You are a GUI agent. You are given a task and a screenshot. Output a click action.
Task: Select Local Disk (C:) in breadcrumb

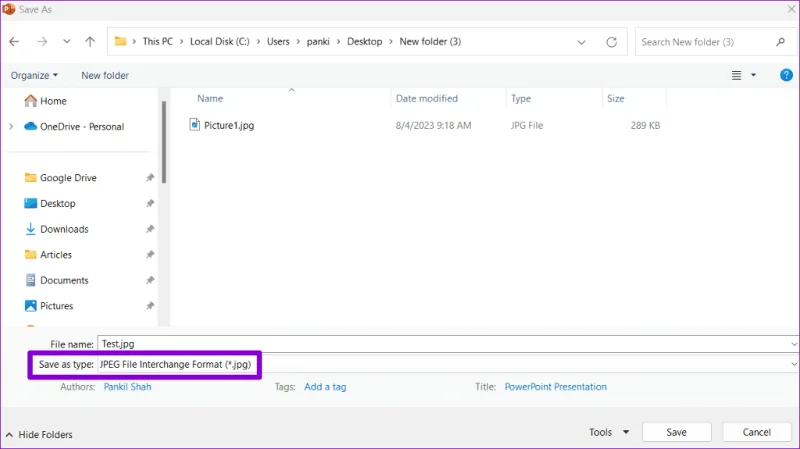point(220,41)
